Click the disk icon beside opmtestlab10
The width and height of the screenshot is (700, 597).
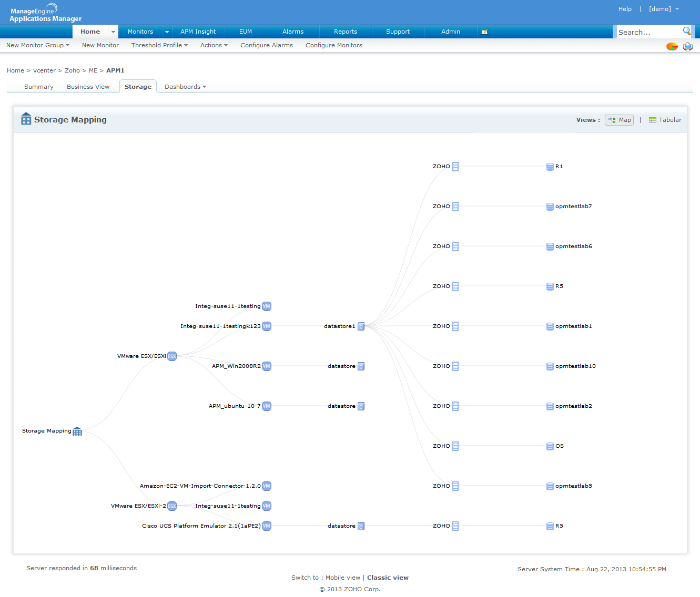tap(550, 366)
